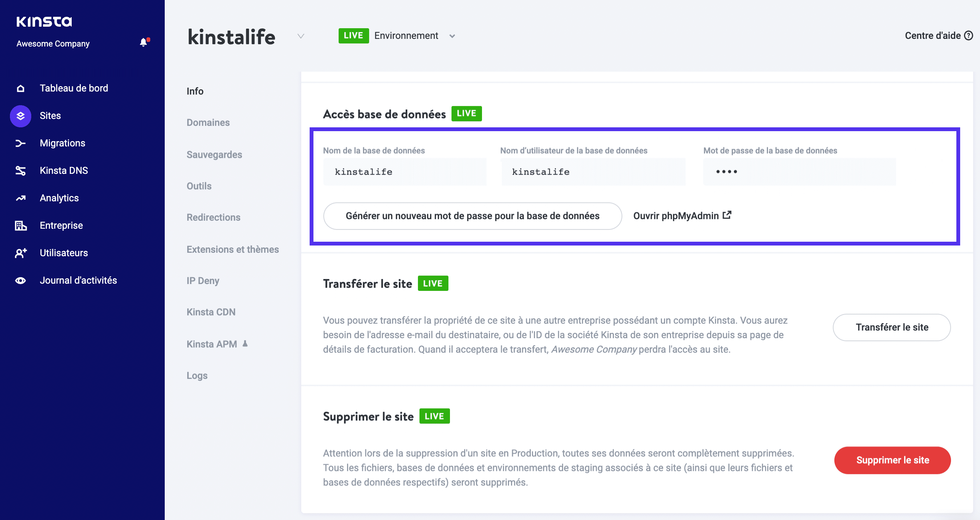Click the Supprimer le site button
The height and width of the screenshot is (520, 980).
click(x=892, y=460)
